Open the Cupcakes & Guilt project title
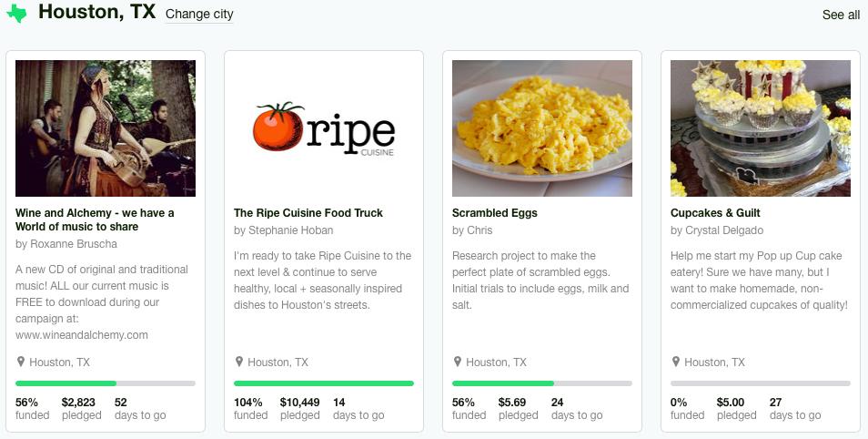 pos(715,213)
